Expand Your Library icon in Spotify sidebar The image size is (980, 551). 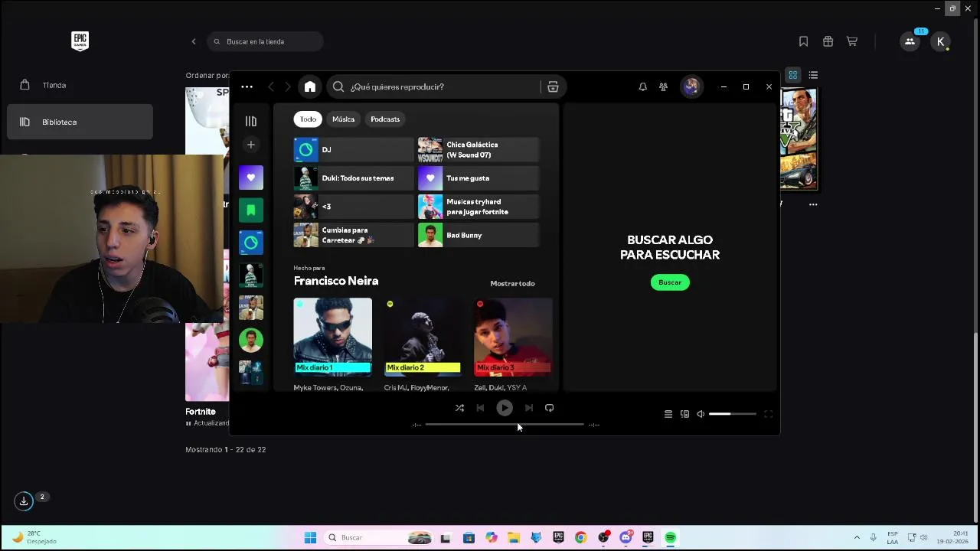click(x=250, y=121)
